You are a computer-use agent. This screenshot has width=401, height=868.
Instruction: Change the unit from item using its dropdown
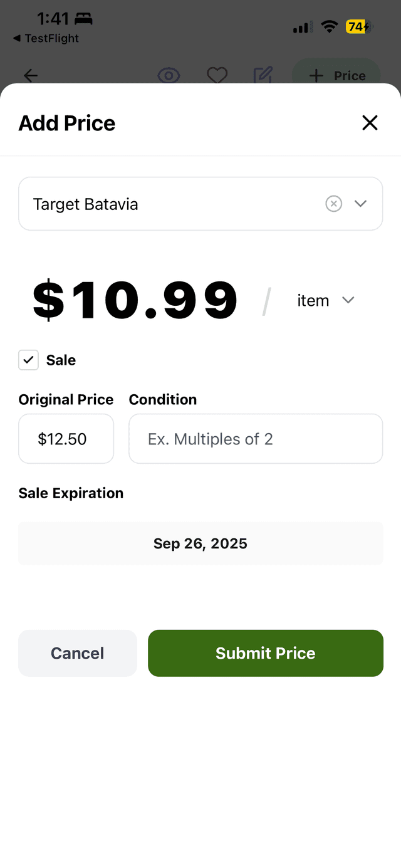(348, 300)
